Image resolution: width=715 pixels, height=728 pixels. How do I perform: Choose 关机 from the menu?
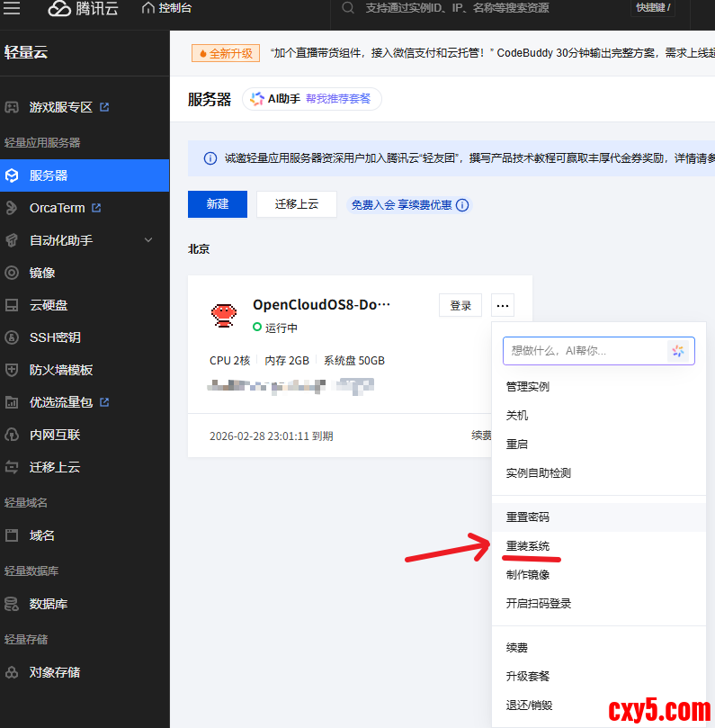[599, 415]
